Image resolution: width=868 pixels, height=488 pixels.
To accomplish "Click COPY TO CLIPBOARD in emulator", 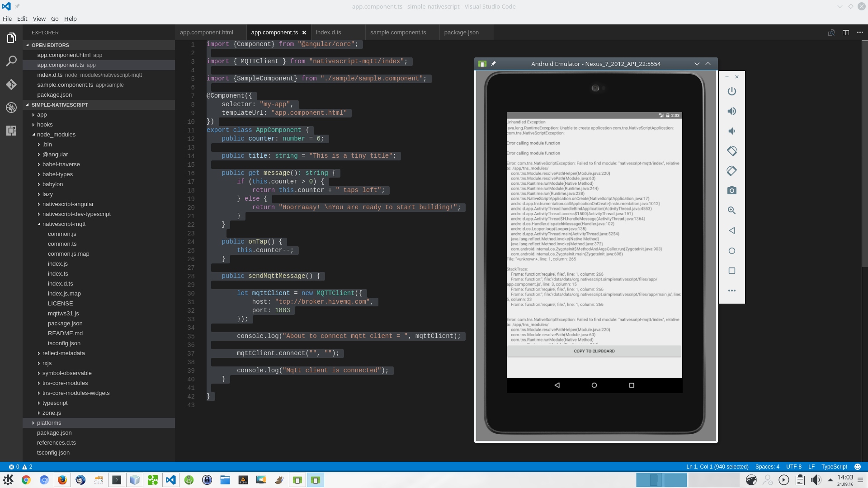I will 594,351.
